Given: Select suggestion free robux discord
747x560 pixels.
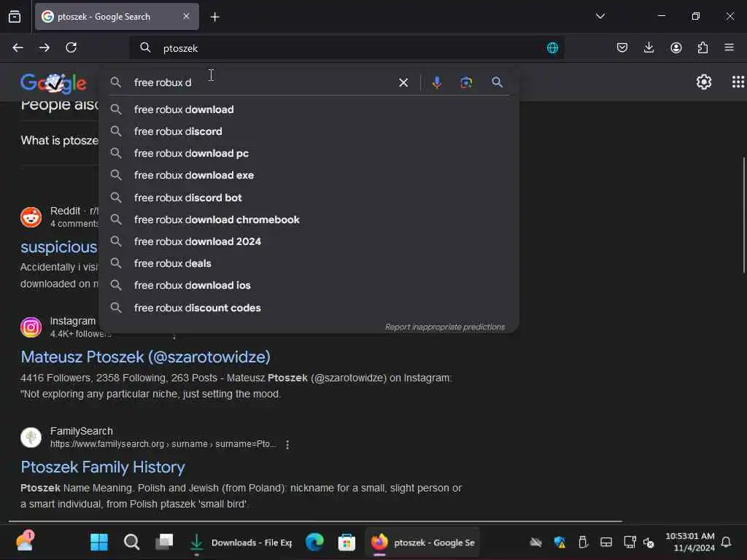Looking at the screenshot, I should pos(309,131).
